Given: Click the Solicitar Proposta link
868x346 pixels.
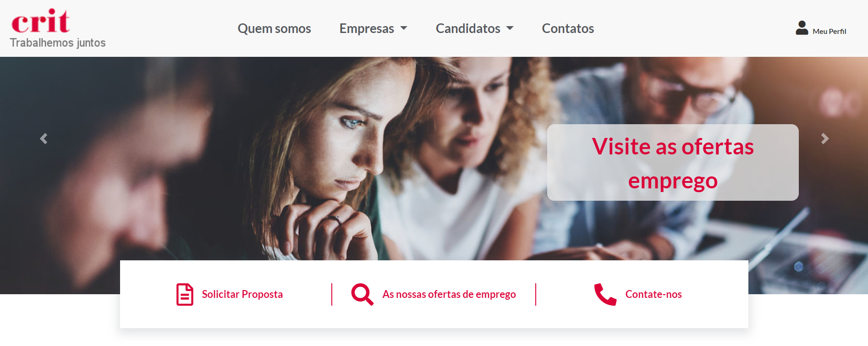Looking at the screenshot, I should (242, 294).
